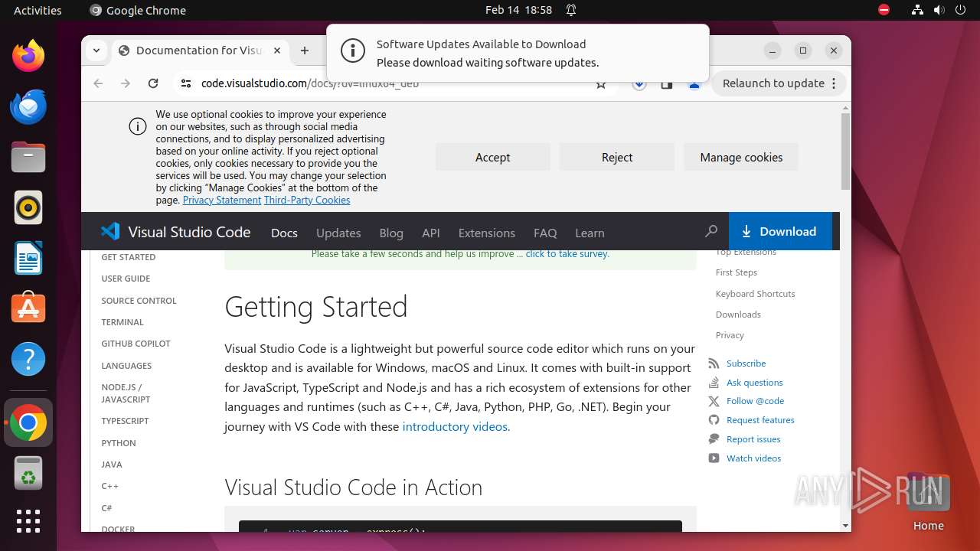
Task: Close the Documentation tab
Action: [277, 51]
